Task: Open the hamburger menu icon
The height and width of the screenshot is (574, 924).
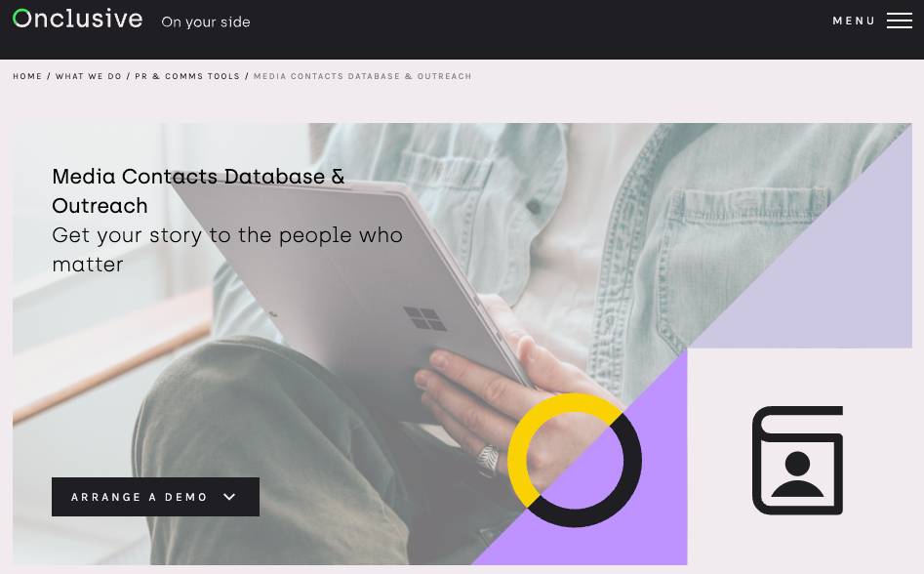Action: [x=900, y=20]
